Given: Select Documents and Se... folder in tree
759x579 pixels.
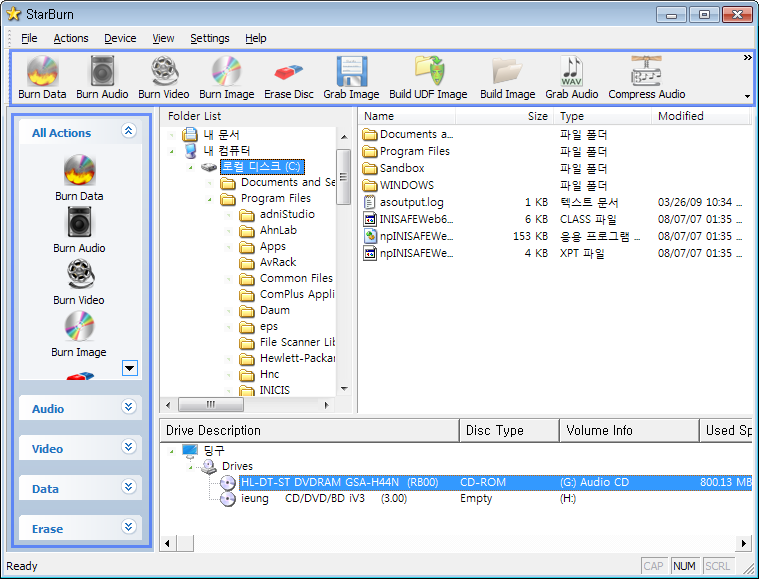Looking at the screenshot, I should (278, 183).
